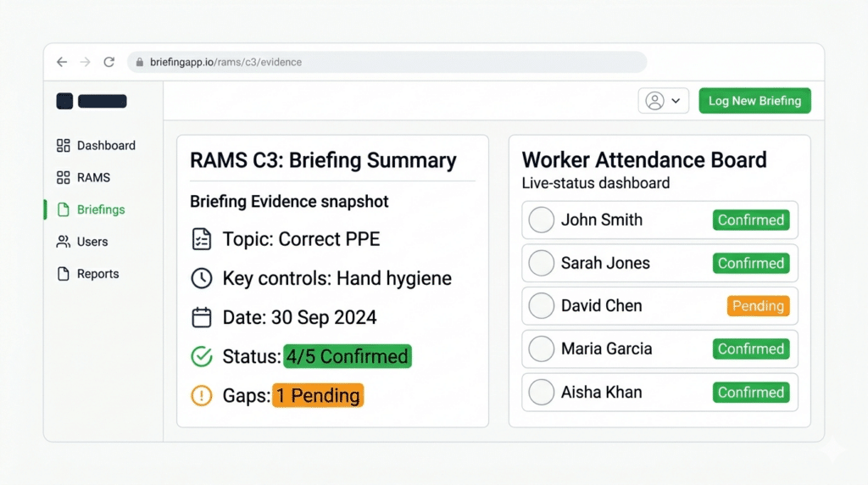Screen dimensions: 868x485
Task: Open the Users sidebar item
Action: point(82,242)
